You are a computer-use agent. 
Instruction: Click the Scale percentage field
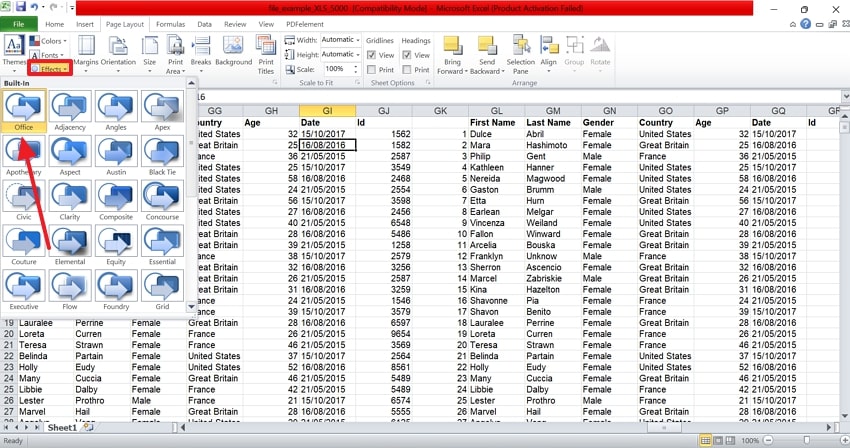click(x=338, y=69)
